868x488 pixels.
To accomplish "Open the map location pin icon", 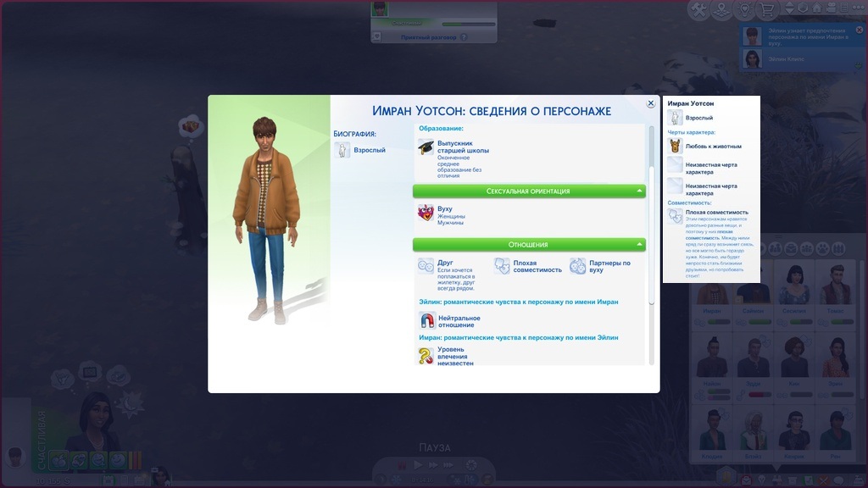I will [721, 9].
